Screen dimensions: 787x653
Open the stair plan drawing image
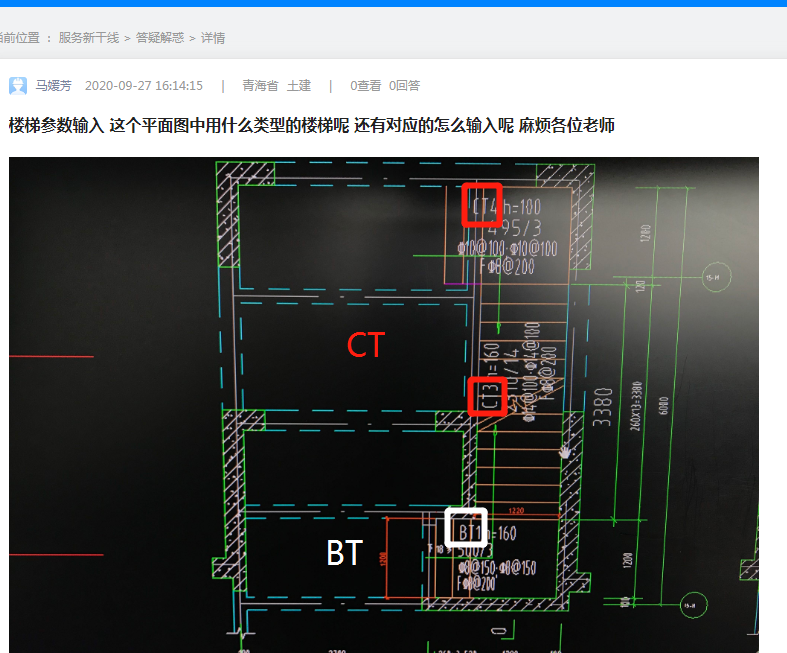point(384,405)
